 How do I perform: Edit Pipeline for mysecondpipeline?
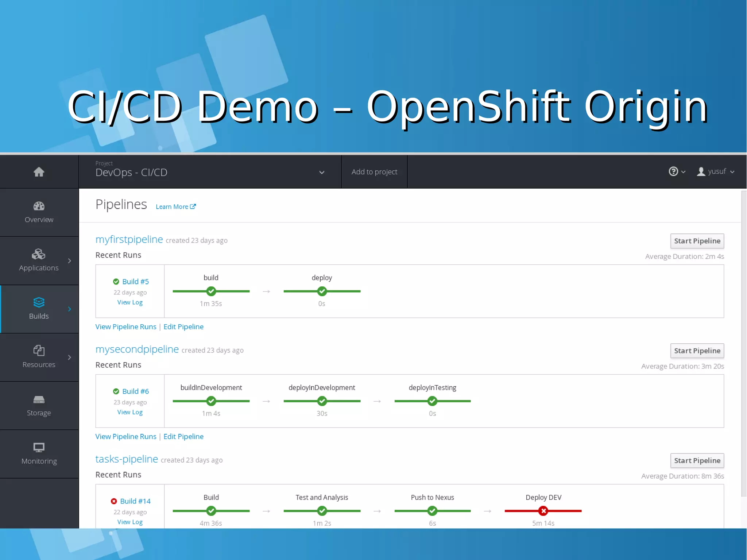point(183,437)
